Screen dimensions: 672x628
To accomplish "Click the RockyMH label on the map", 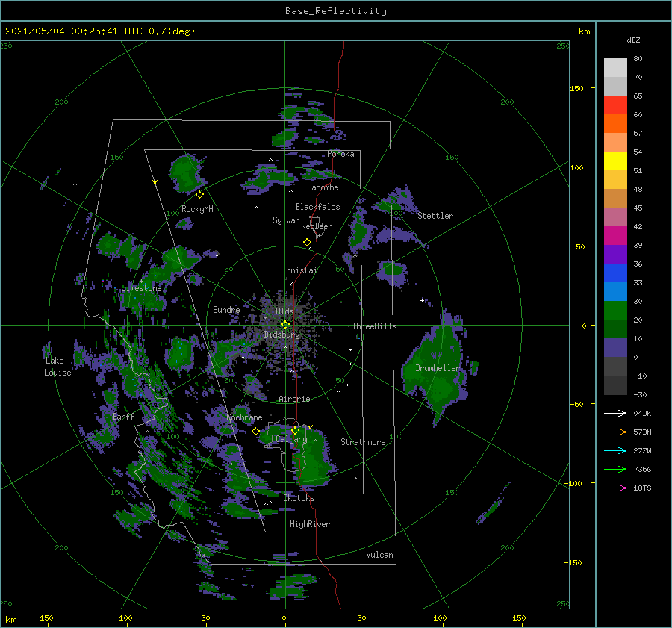I will 197,209.
